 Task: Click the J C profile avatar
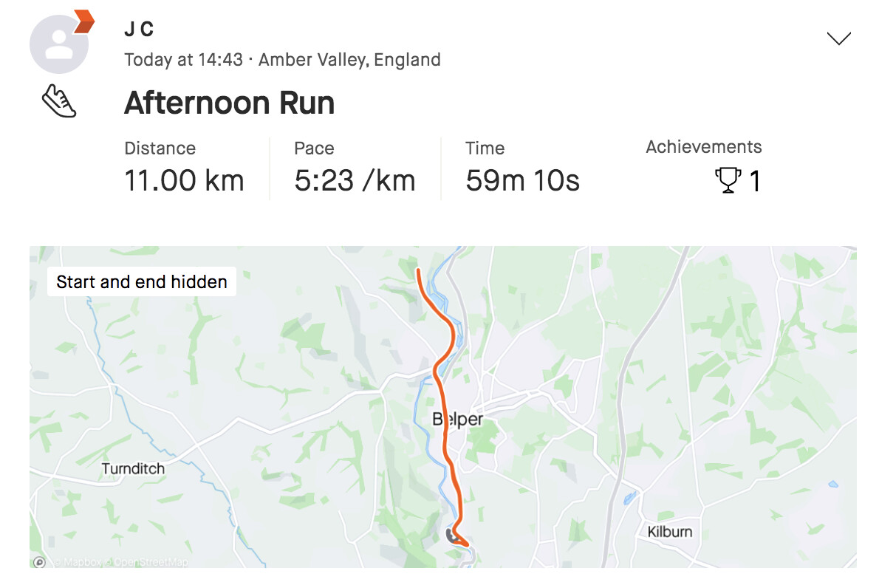coord(58,44)
